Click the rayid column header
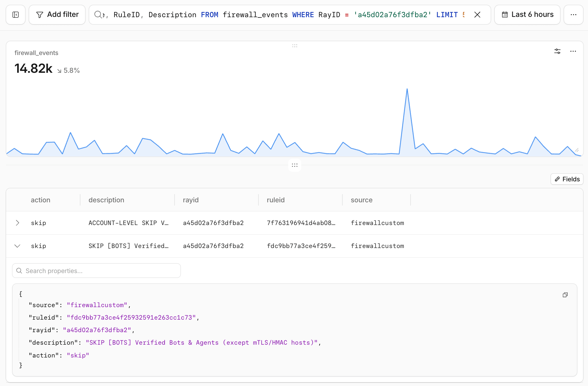This screenshot has height=386, width=588. pos(191,200)
